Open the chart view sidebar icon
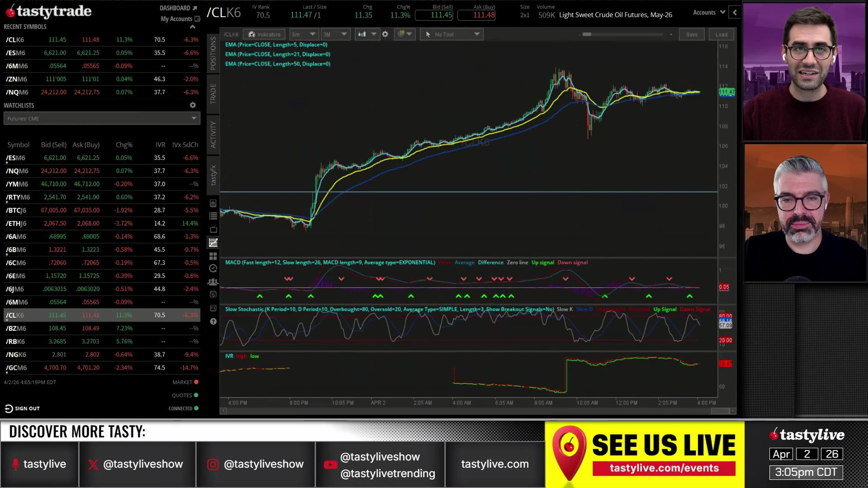 coord(213,243)
